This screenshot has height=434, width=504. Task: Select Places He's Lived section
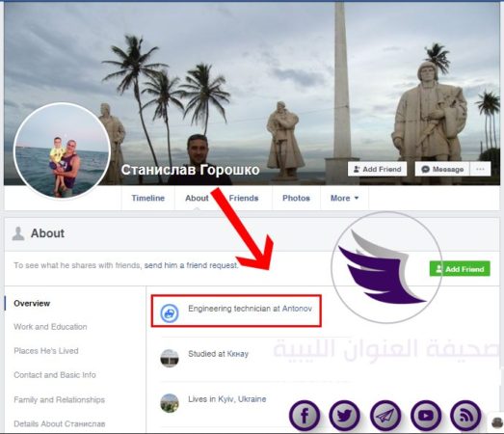(46, 351)
